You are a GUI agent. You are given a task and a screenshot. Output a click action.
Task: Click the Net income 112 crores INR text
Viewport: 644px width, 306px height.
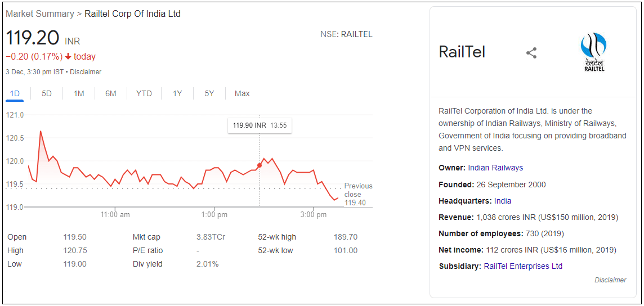(x=527, y=250)
